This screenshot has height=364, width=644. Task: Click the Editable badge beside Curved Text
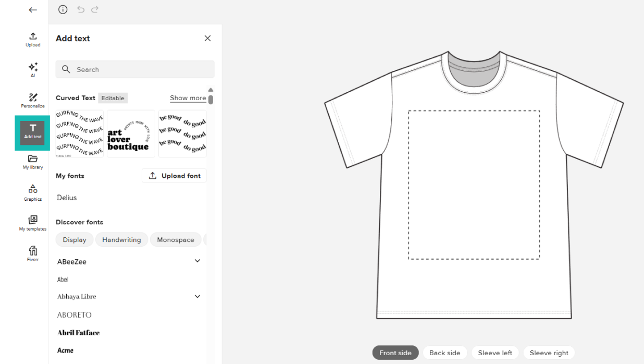click(113, 98)
